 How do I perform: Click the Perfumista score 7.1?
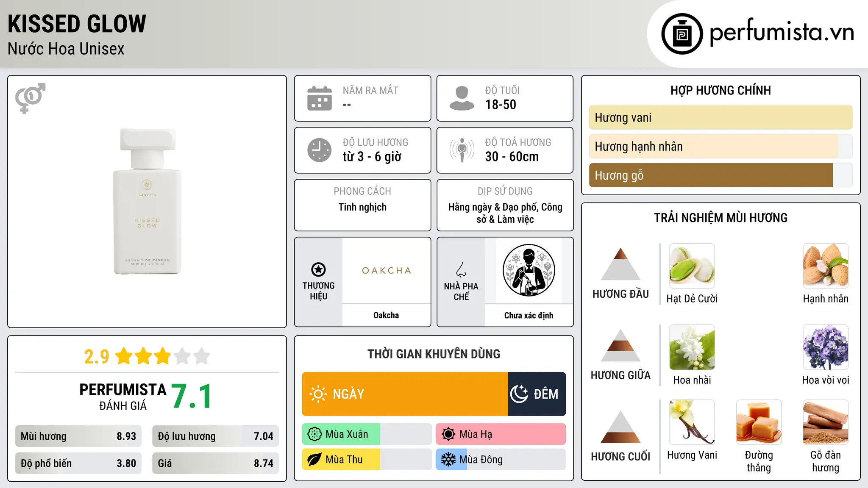click(192, 396)
